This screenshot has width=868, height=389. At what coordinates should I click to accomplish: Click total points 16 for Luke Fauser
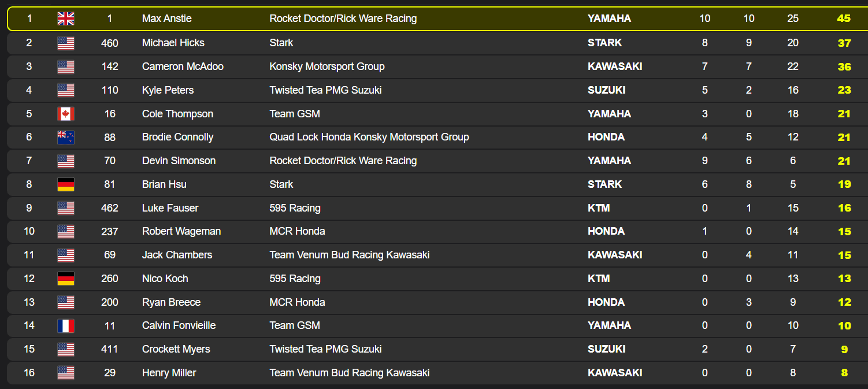pos(844,208)
